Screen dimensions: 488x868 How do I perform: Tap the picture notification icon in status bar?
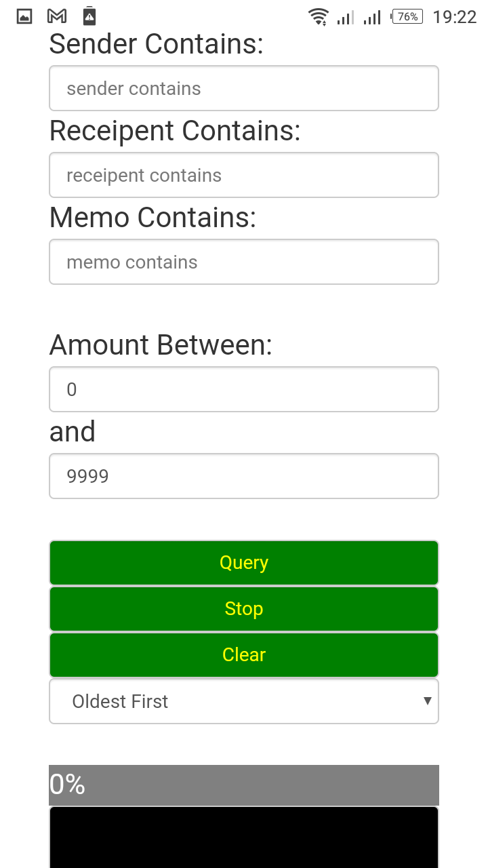pyautogui.click(x=24, y=16)
